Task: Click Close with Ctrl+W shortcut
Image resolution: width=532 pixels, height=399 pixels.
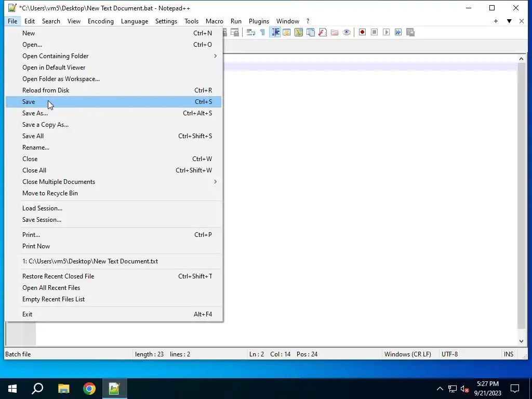Action: click(x=113, y=159)
